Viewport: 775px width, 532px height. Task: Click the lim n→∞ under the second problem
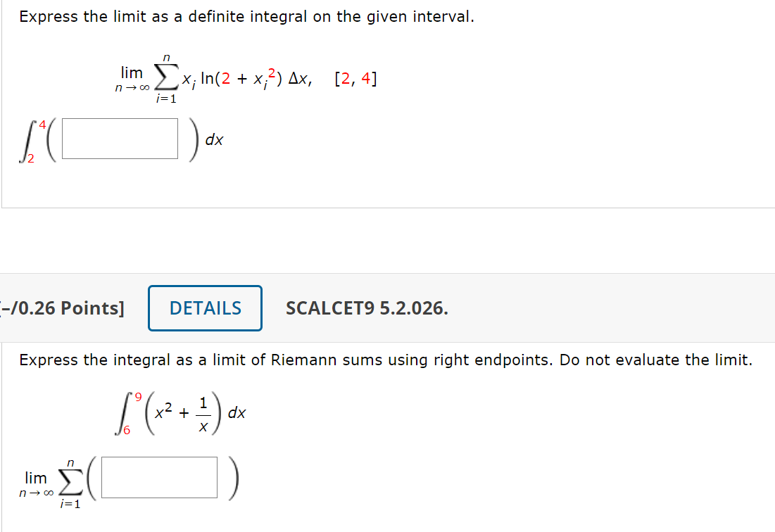(x=35, y=483)
